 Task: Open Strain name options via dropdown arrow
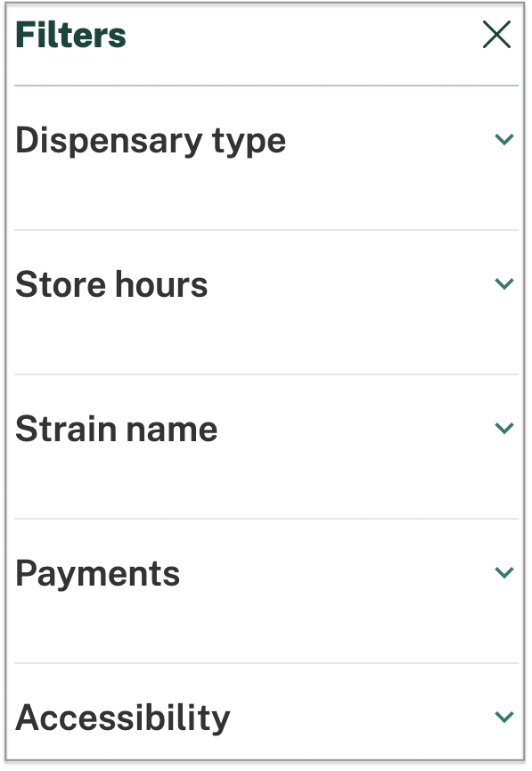504,428
